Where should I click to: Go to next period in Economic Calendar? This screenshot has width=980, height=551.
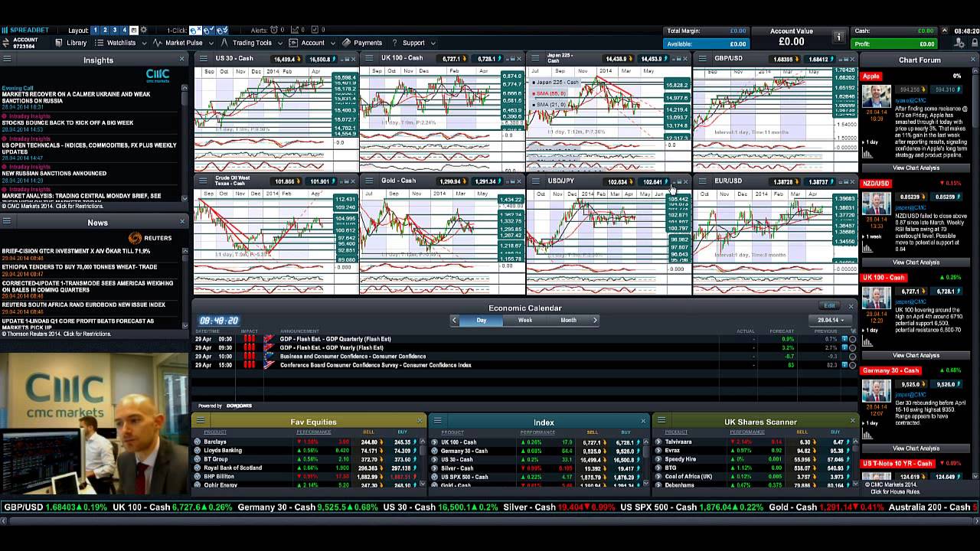(x=595, y=320)
